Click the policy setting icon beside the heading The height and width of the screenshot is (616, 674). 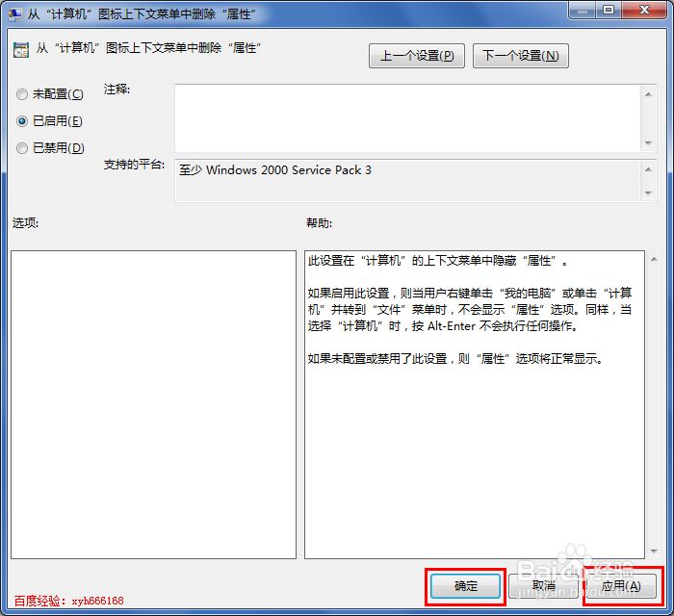point(21,50)
